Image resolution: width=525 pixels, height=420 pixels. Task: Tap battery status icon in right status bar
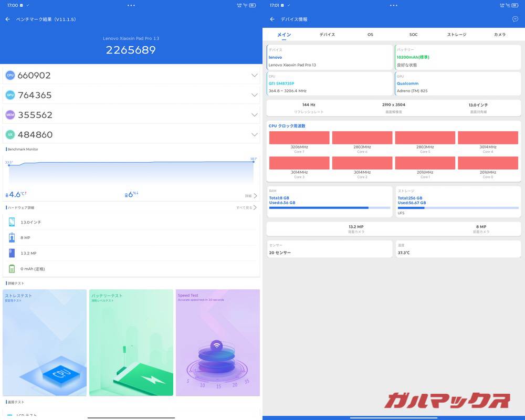pos(515,5)
